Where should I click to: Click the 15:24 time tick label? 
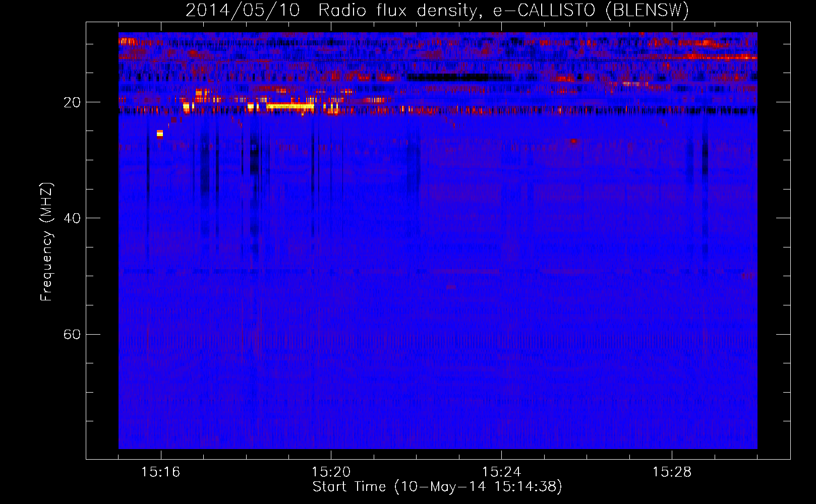point(501,472)
